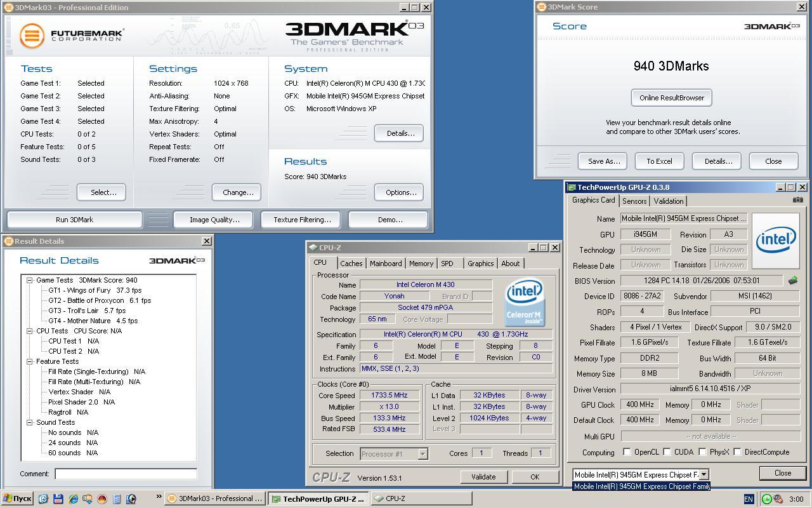
Task: Open the Start (Пуск) menu
Action: coord(17,498)
